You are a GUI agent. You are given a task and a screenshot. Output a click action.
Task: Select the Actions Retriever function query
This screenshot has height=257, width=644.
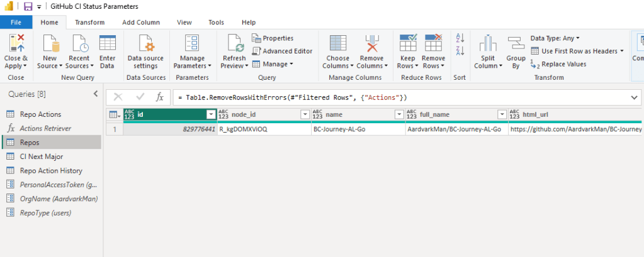[x=45, y=128]
